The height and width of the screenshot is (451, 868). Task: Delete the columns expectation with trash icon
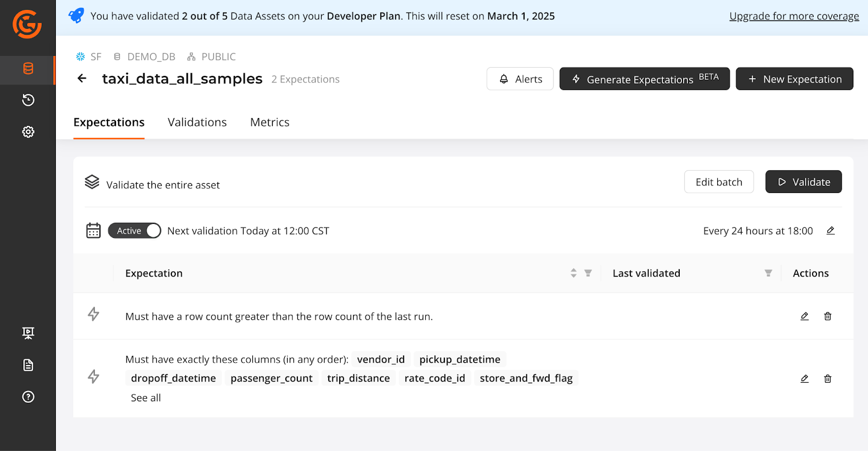pyautogui.click(x=828, y=379)
